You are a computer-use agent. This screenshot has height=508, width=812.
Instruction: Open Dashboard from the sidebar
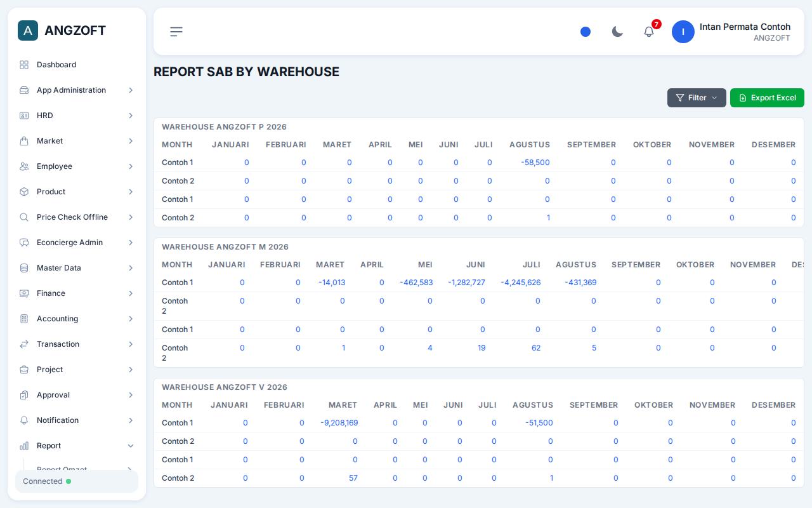77,65
